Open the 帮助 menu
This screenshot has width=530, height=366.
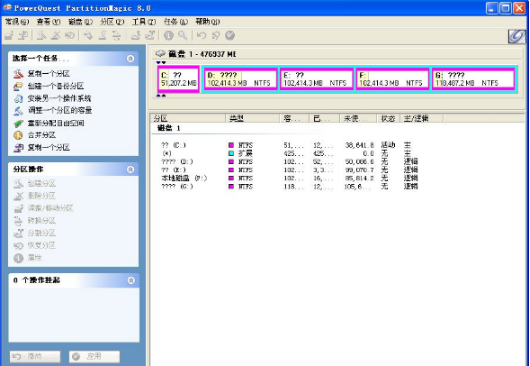(x=208, y=22)
